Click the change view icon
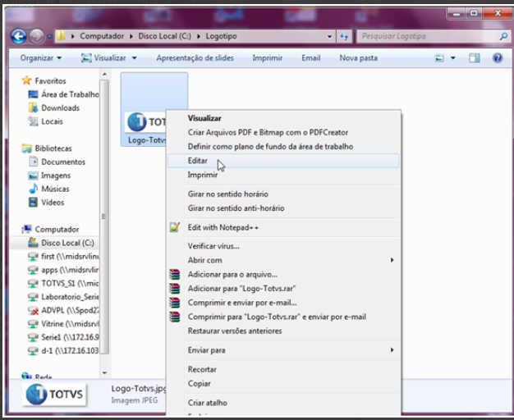The height and width of the screenshot is (420, 514). point(439,58)
